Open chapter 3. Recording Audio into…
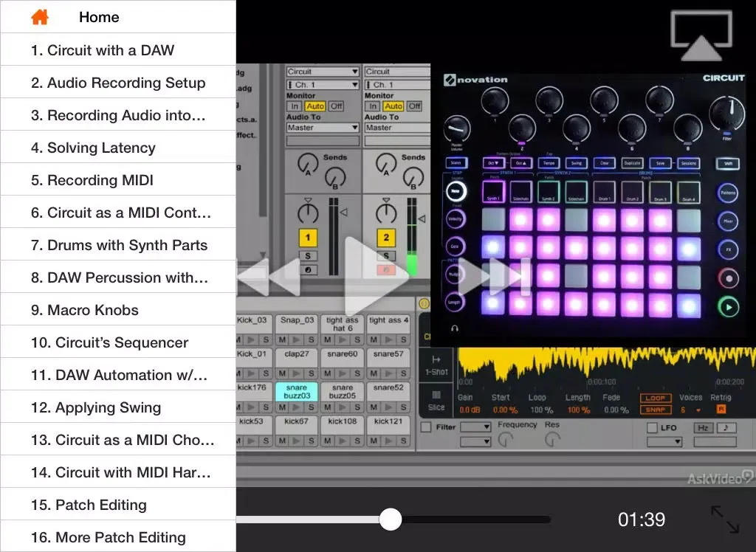This screenshot has width=756, height=552. click(x=118, y=114)
